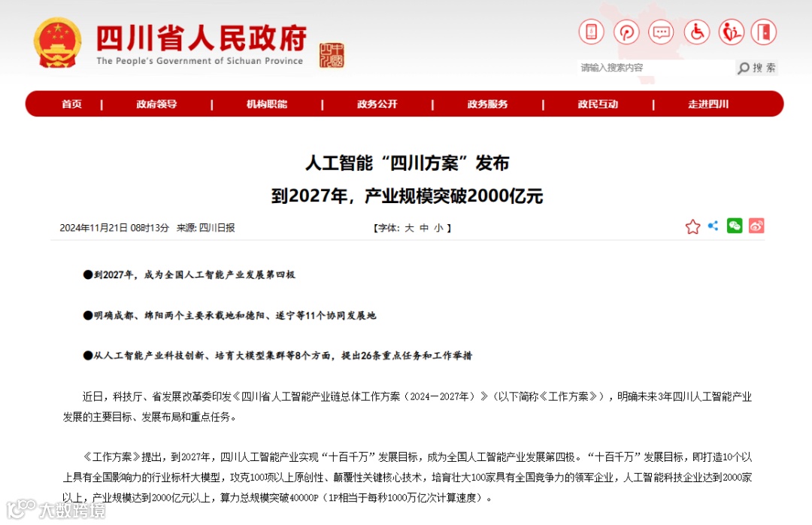This screenshot has width=812, height=525.
Task: Click paragraph starting 近日，科技厅
Action: pos(407,406)
